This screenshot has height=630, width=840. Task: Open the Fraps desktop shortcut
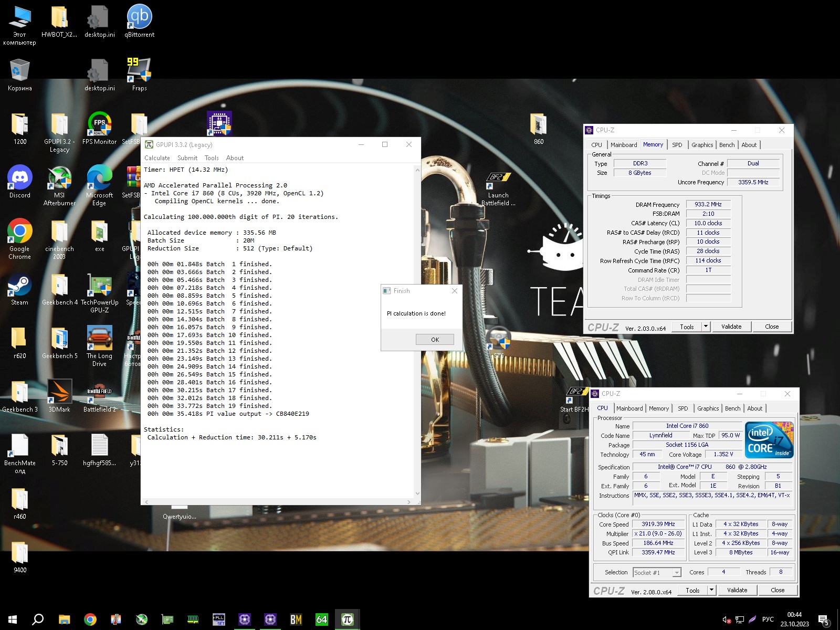pos(139,75)
